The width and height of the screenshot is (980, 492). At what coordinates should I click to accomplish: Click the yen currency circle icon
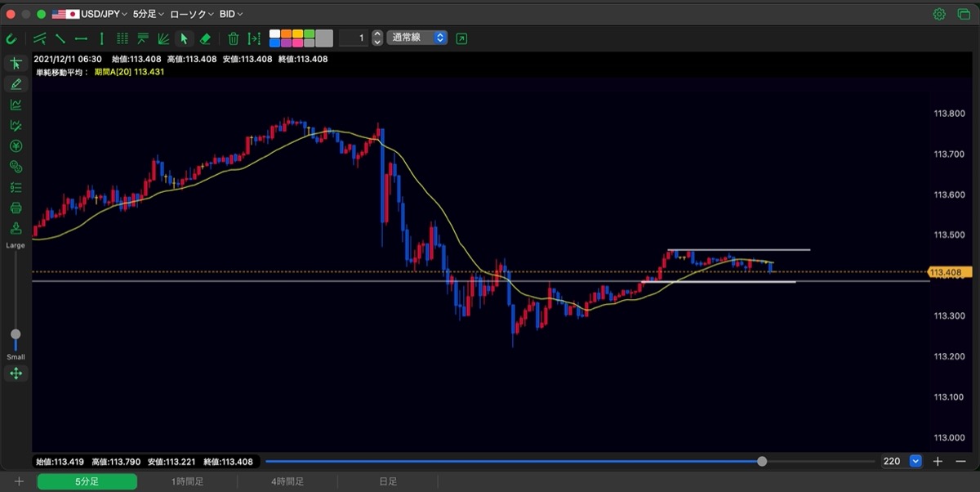[x=16, y=146]
